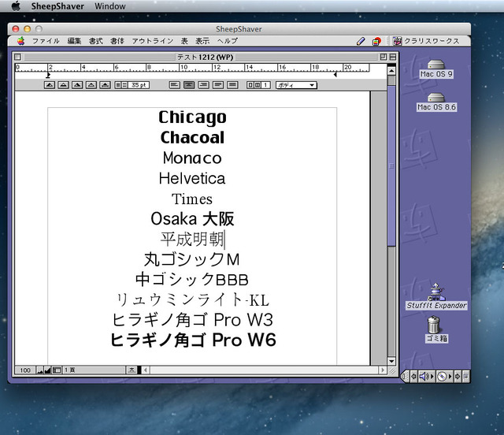Toggle the selected center alignment button

(x=189, y=85)
